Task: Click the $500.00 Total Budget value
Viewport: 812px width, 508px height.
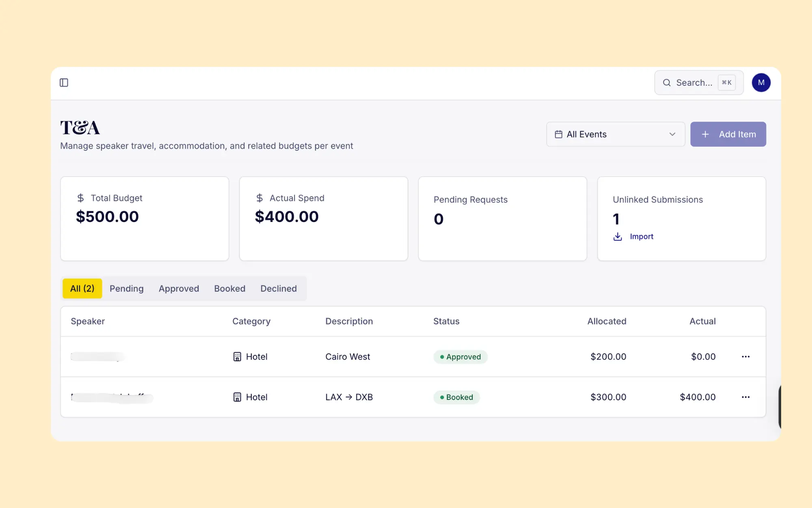Action: [x=107, y=217]
